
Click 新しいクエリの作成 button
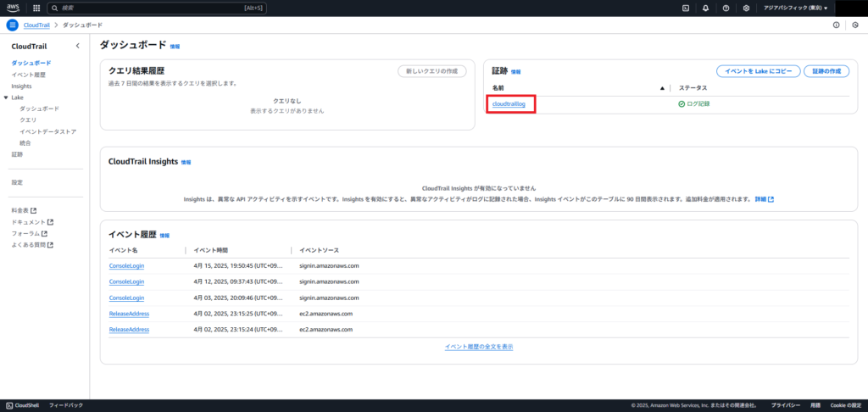(x=432, y=71)
